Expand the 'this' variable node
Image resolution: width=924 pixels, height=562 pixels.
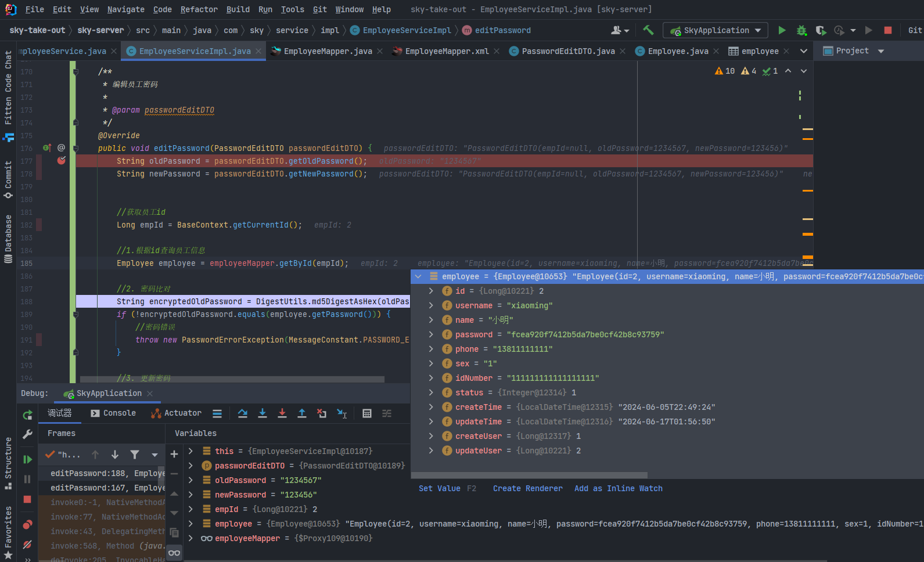pos(190,451)
